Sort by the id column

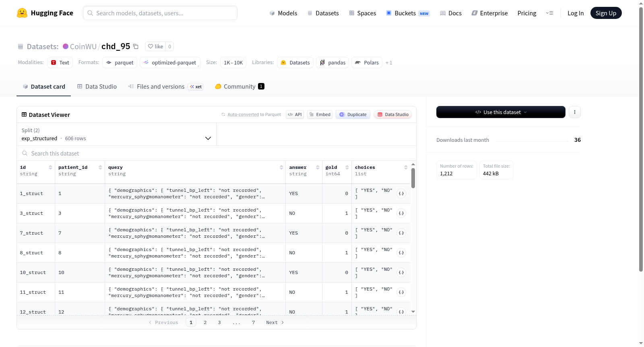coord(50,168)
